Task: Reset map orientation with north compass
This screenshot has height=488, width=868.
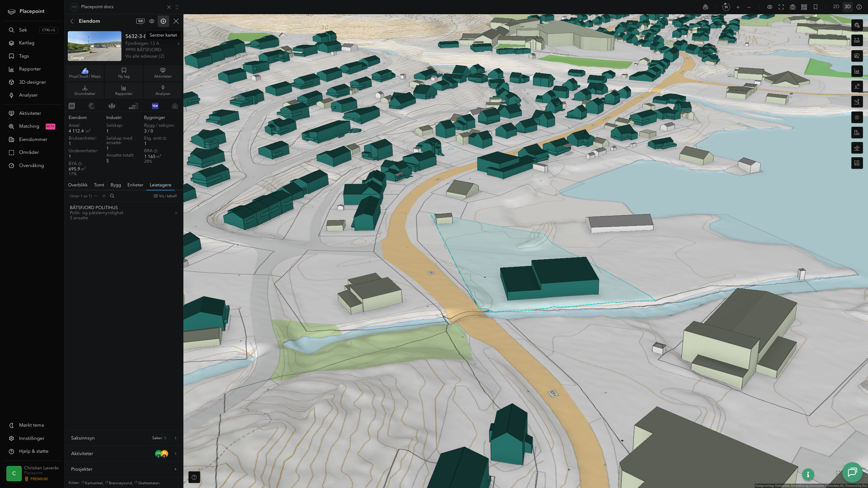Action: point(726,7)
